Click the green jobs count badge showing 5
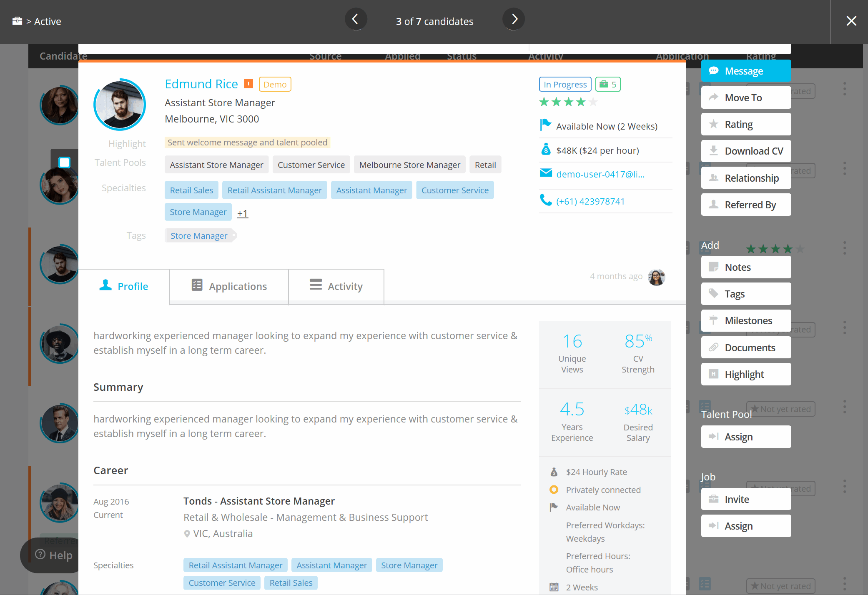The image size is (868, 595). [608, 85]
